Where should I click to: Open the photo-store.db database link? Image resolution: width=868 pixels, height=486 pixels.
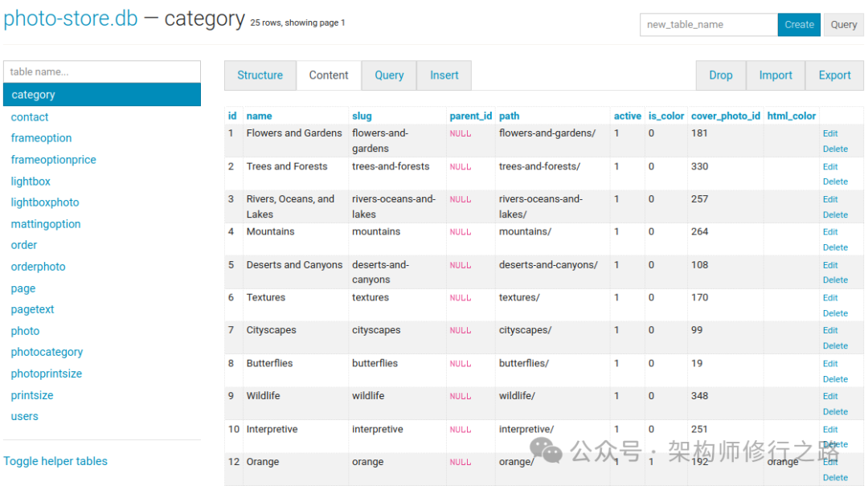click(71, 18)
